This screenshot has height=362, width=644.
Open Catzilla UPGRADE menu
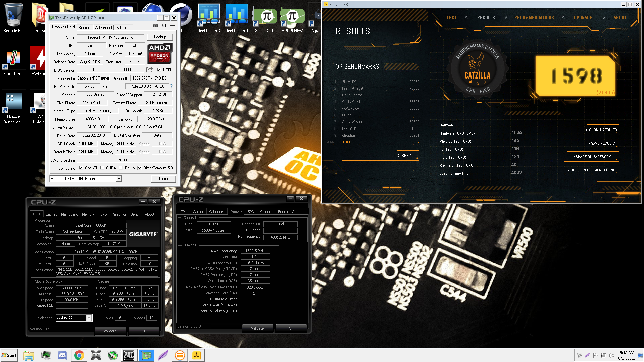pos(583,18)
